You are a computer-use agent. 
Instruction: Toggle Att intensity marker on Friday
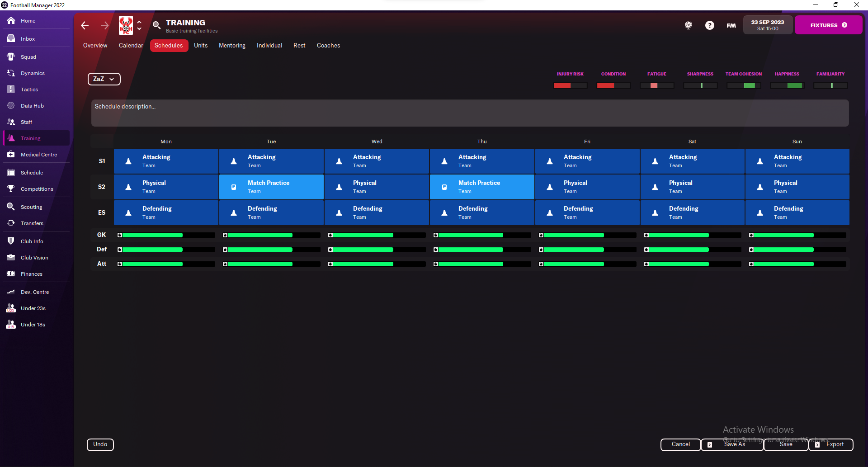tap(541, 264)
